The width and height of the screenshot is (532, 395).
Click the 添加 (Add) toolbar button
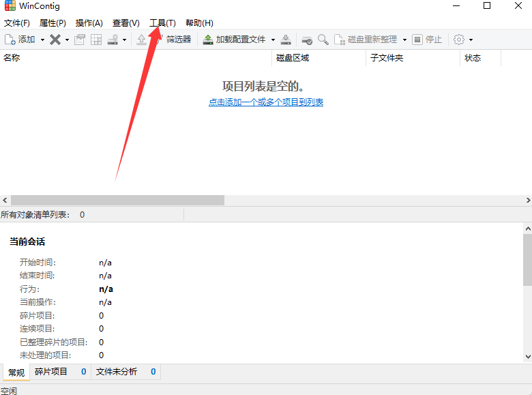pyautogui.click(x=20, y=40)
